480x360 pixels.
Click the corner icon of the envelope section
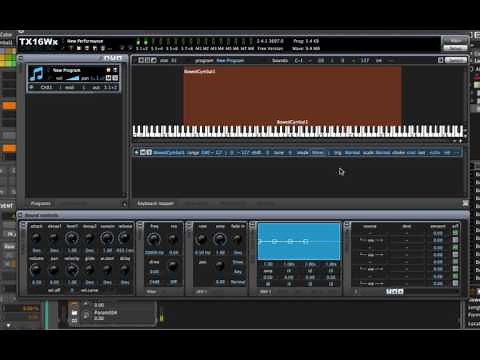click(23, 226)
